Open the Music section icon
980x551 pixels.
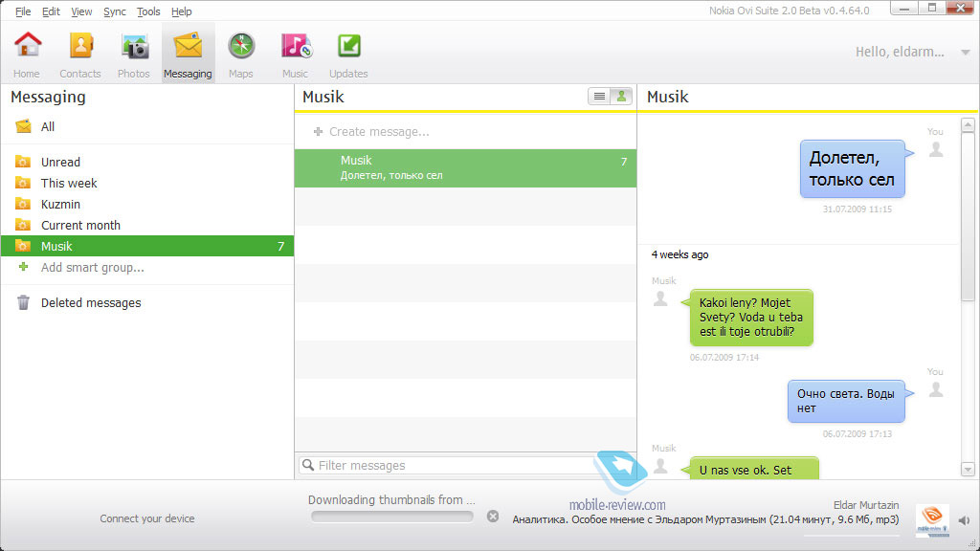(296, 46)
